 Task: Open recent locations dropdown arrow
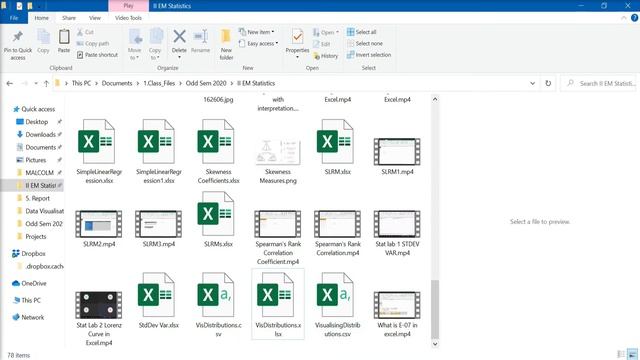pyautogui.click(x=36, y=83)
